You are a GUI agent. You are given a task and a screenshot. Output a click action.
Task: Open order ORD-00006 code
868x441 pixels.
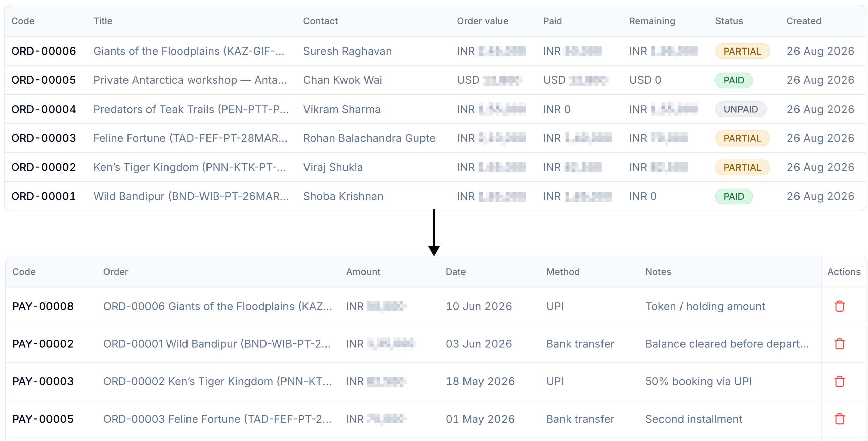click(x=43, y=51)
